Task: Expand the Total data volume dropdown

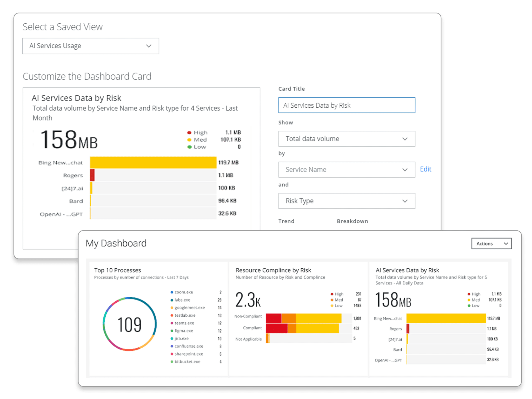Action: [347, 139]
